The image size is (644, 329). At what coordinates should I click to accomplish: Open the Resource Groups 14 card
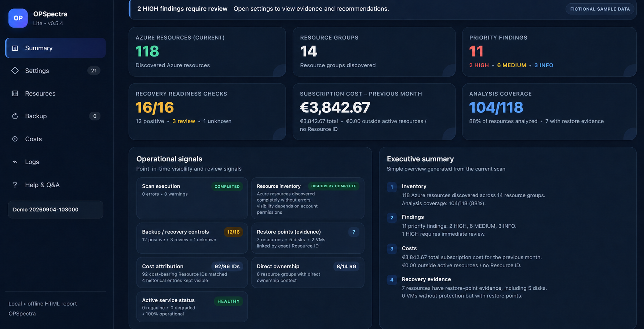point(374,52)
